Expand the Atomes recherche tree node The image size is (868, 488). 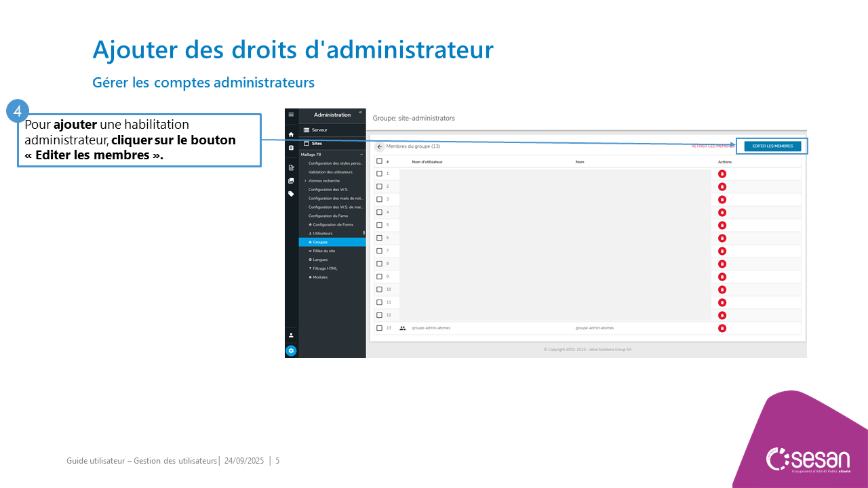(x=305, y=181)
